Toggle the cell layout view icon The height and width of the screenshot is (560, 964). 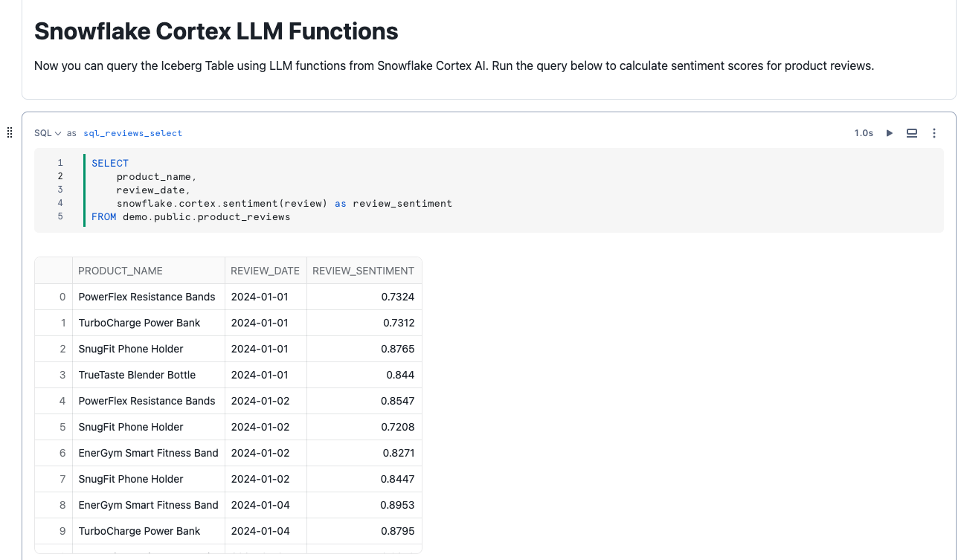(911, 133)
